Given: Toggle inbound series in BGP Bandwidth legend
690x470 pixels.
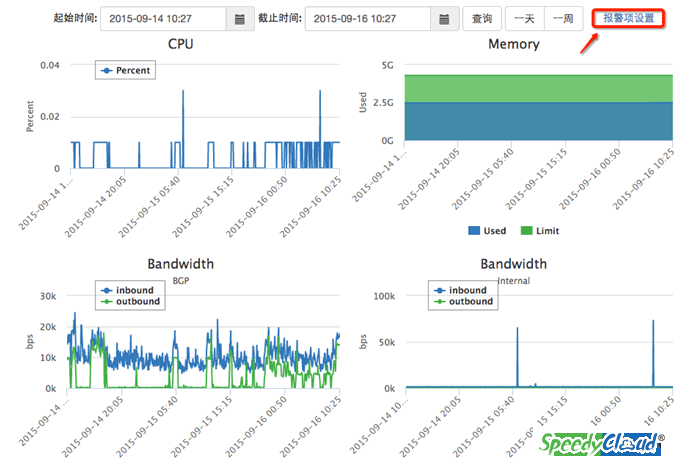Looking at the screenshot, I should [x=128, y=290].
